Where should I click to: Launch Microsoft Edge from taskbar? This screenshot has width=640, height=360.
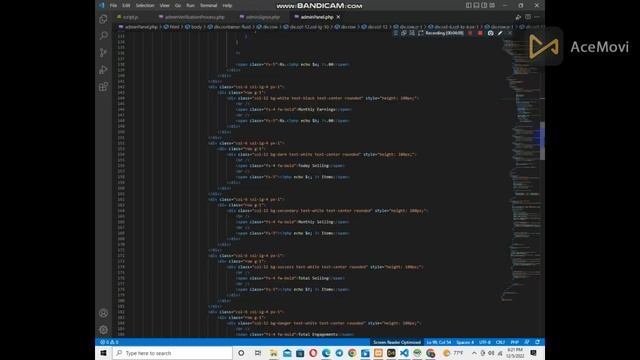click(x=326, y=353)
